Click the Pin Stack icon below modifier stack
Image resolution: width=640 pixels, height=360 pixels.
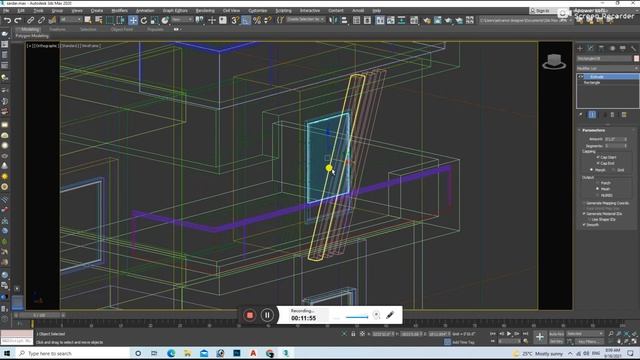[581, 115]
